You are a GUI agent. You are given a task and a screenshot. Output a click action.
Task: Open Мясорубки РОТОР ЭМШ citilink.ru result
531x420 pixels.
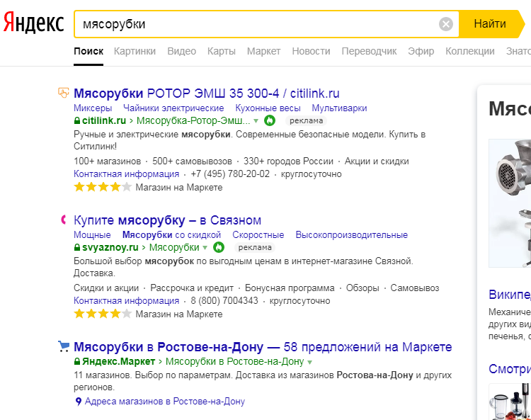207,93
